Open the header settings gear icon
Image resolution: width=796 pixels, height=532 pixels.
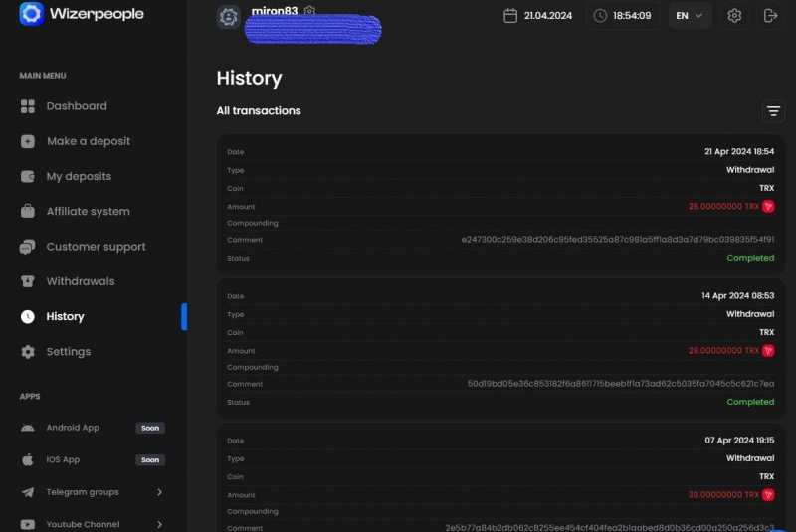click(734, 16)
